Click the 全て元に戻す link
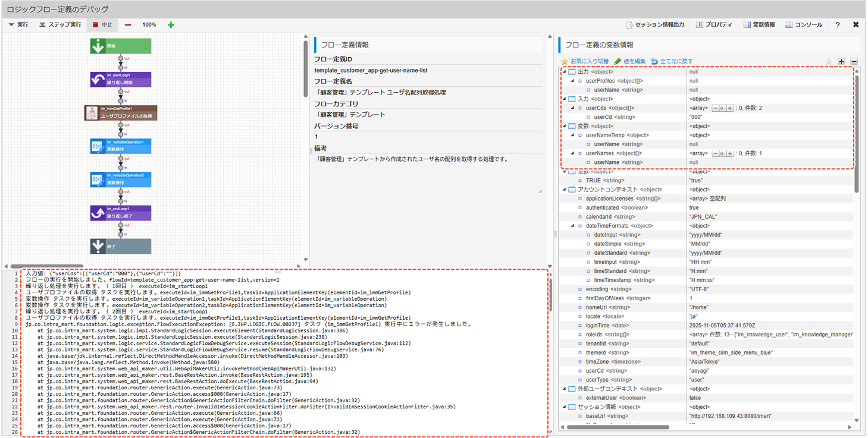The width and height of the screenshot is (868, 438). point(672,61)
